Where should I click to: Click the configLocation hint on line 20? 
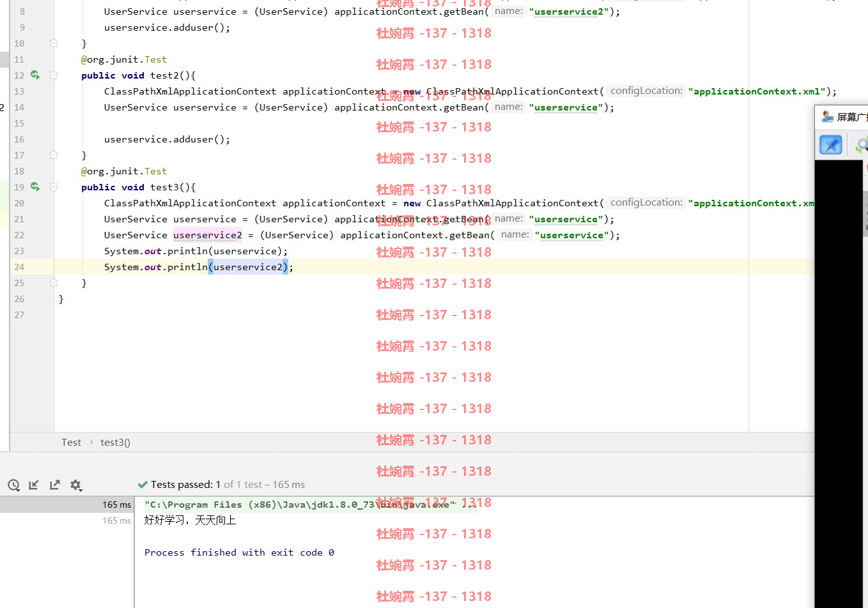click(x=646, y=202)
